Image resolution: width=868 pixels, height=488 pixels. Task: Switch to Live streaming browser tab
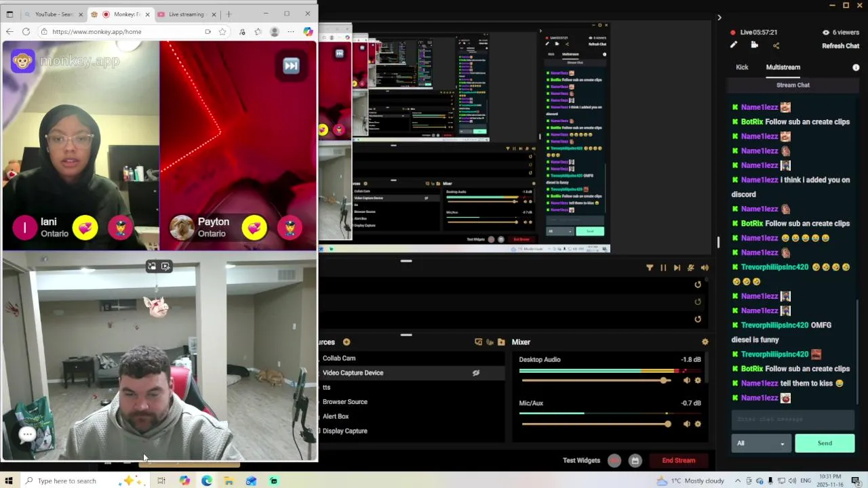pos(186,14)
